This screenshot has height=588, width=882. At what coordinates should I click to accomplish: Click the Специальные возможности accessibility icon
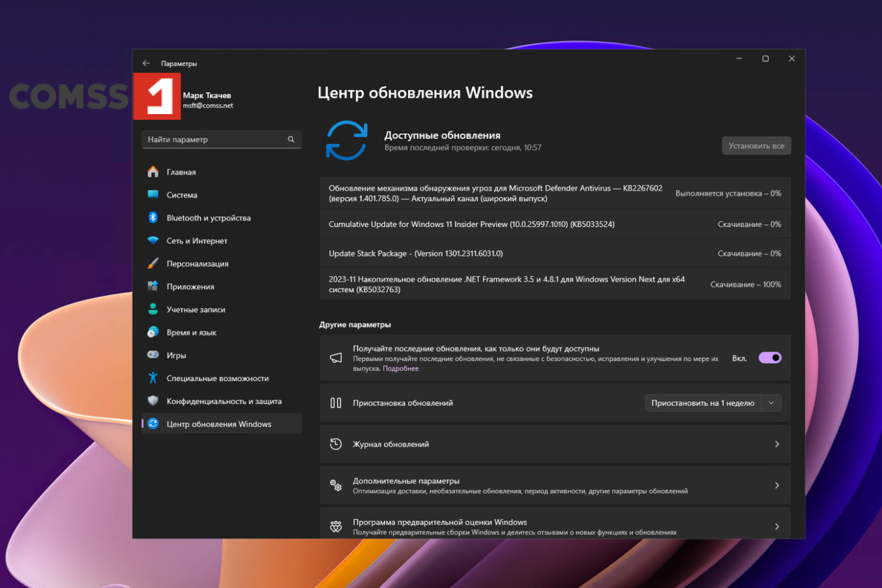(x=153, y=378)
